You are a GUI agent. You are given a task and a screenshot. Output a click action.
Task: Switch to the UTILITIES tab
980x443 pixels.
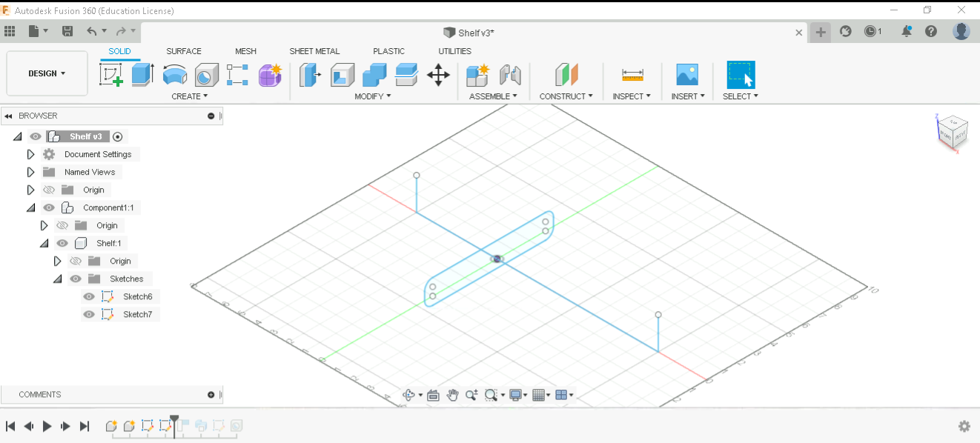pos(454,51)
